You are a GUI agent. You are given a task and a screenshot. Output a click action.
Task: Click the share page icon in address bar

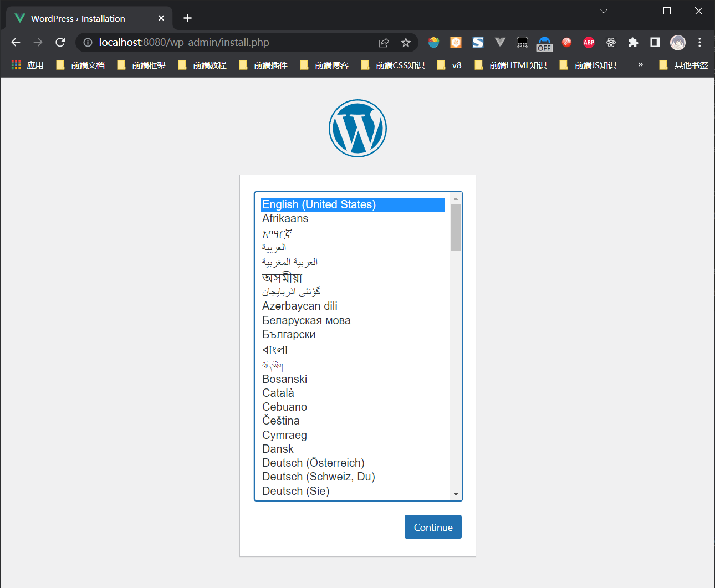tap(384, 43)
